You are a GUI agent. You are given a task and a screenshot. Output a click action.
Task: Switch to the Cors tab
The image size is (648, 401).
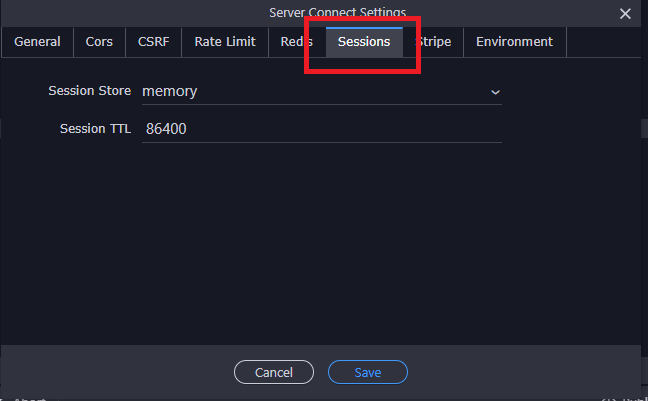pos(99,42)
